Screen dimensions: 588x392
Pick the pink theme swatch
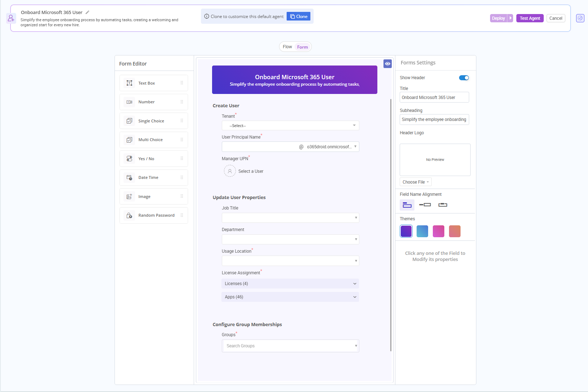(438, 231)
